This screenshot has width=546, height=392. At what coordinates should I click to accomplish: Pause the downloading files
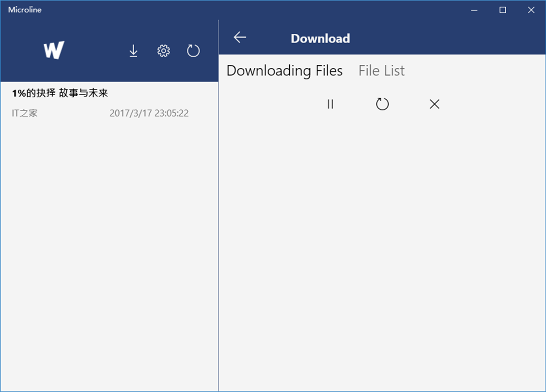click(x=330, y=104)
